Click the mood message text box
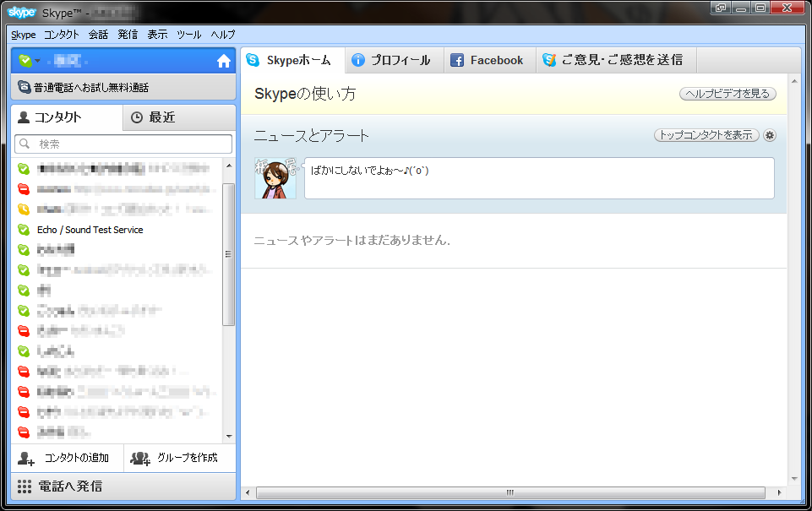Viewport: 812px width, 511px height. coord(539,178)
